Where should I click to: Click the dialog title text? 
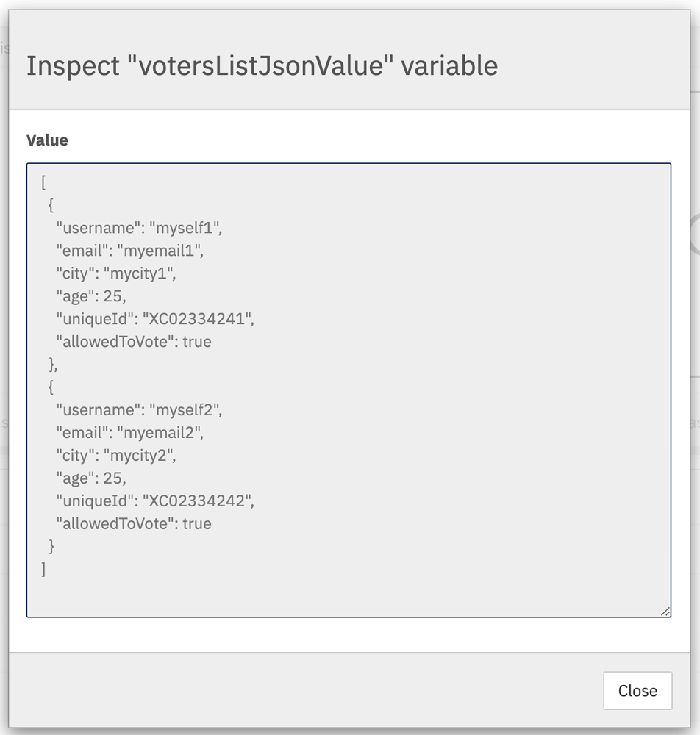pyautogui.click(x=261, y=65)
